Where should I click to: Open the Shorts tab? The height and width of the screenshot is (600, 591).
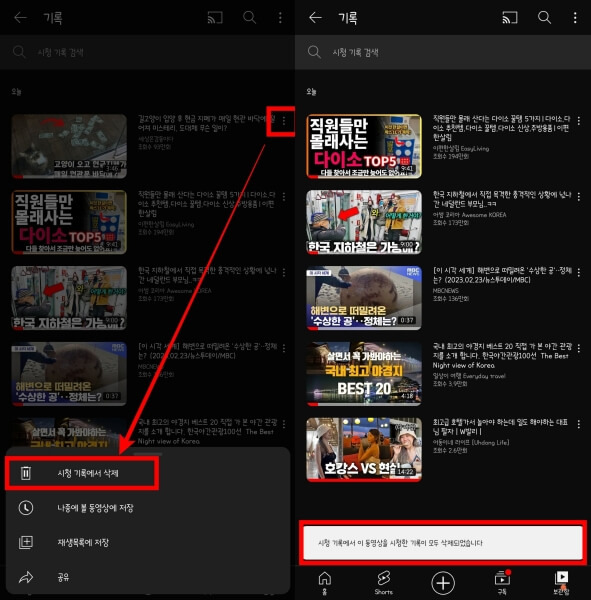(x=384, y=582)
